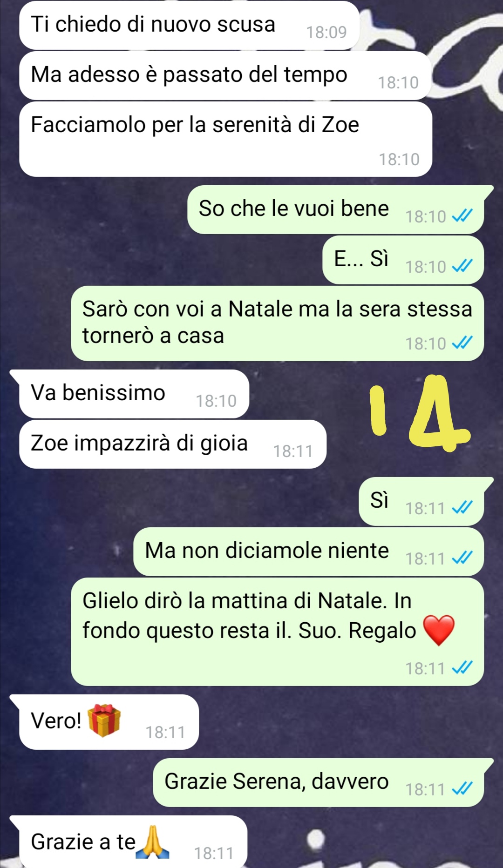Tap the gift box emoji after 'Vero!'
Image resolution: width=503 pixels, height=868 pixels.
point(104,720)
